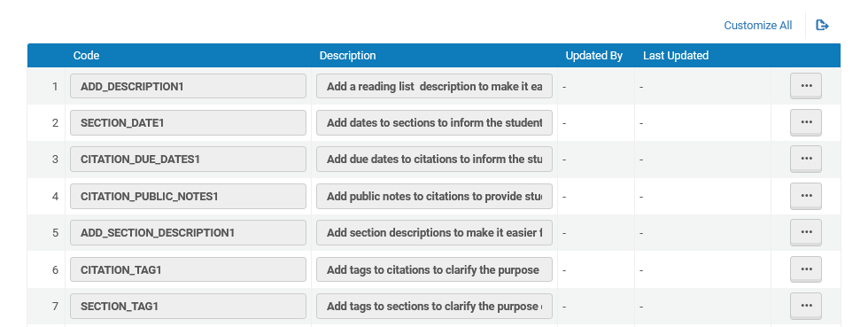
Task: Open row actions menu for SECTION_DATE1
Action: 805,122
